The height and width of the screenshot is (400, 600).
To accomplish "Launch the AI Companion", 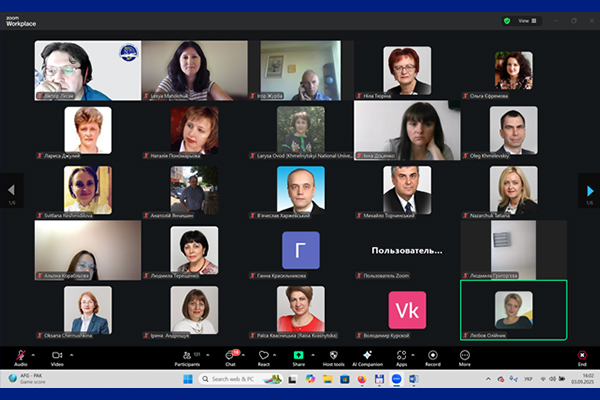I will (x=367, y=355).
